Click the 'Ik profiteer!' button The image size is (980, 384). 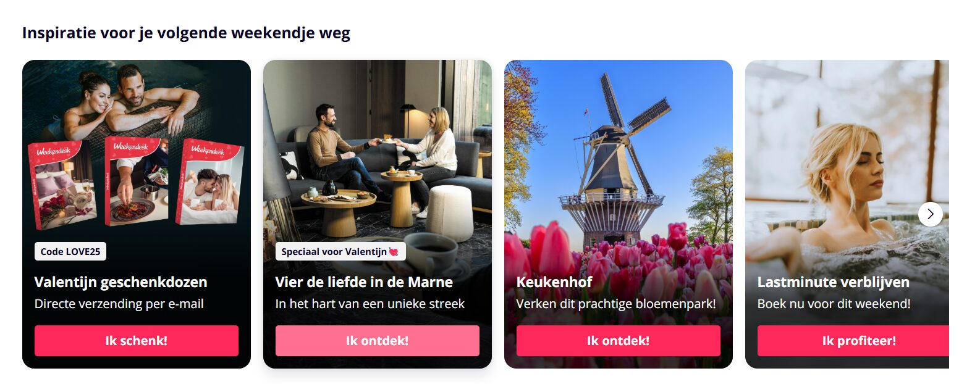tap(853, 341)
